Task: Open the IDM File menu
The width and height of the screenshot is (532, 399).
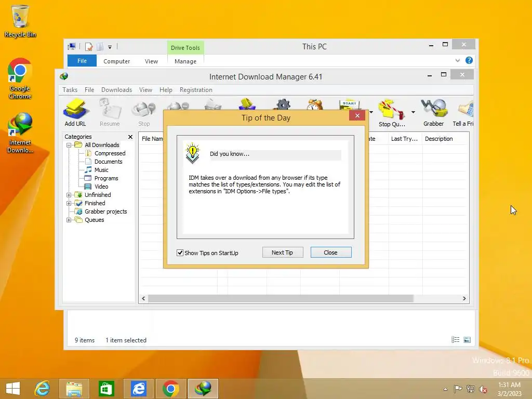Action: (89, 90)
